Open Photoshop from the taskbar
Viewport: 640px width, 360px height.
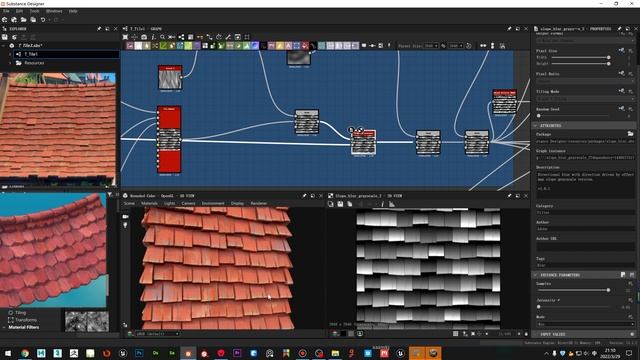(139, 353)
